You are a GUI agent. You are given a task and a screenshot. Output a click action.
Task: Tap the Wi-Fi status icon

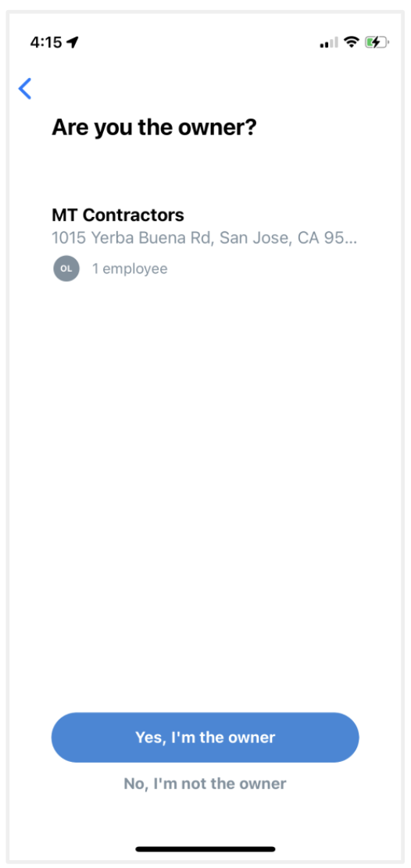tap(351, 42)
